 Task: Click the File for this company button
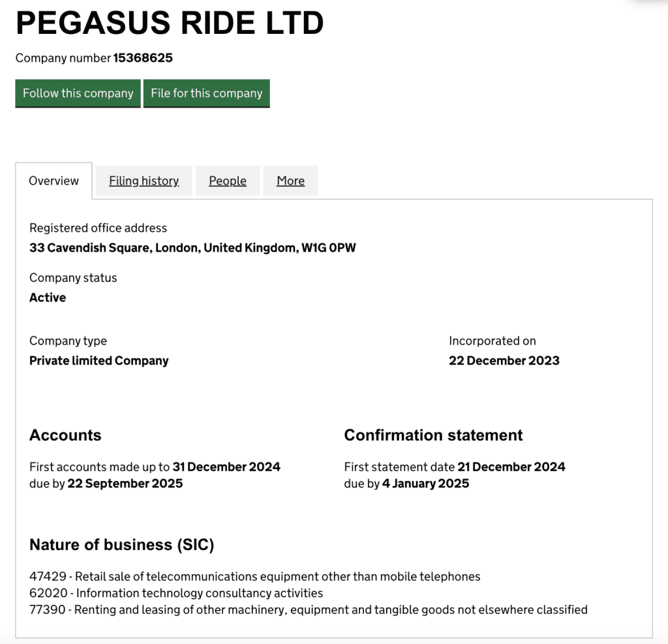click(x=206, y=93)
